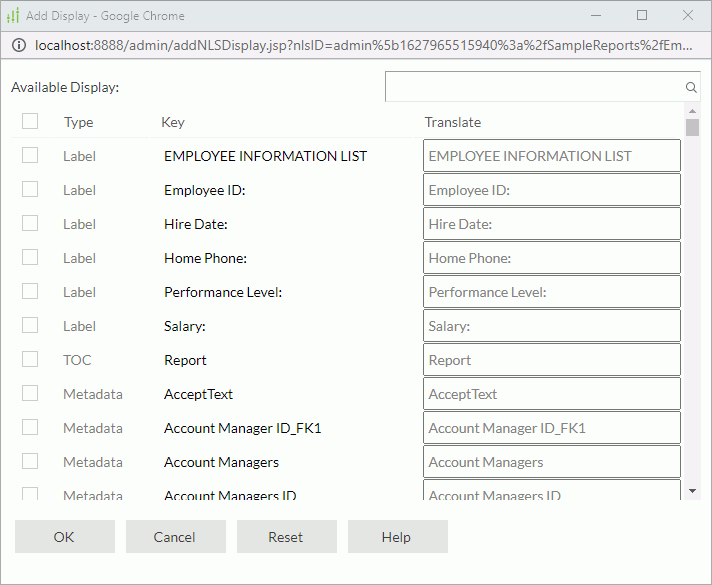Image resolution: width=712 pixels, height=585 pixels.
Task: Click the site information icon in address bar
Action: point(18,45)
